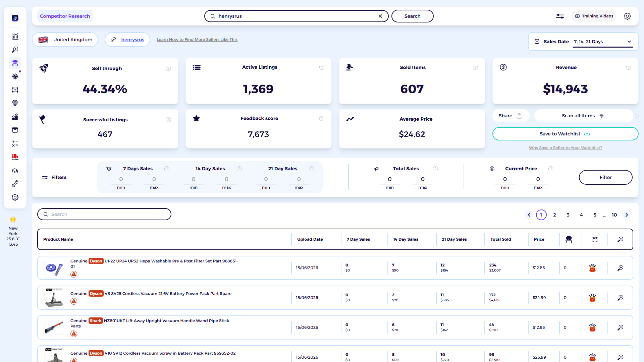Click warning icon under V8 SV25 battery

74,301
